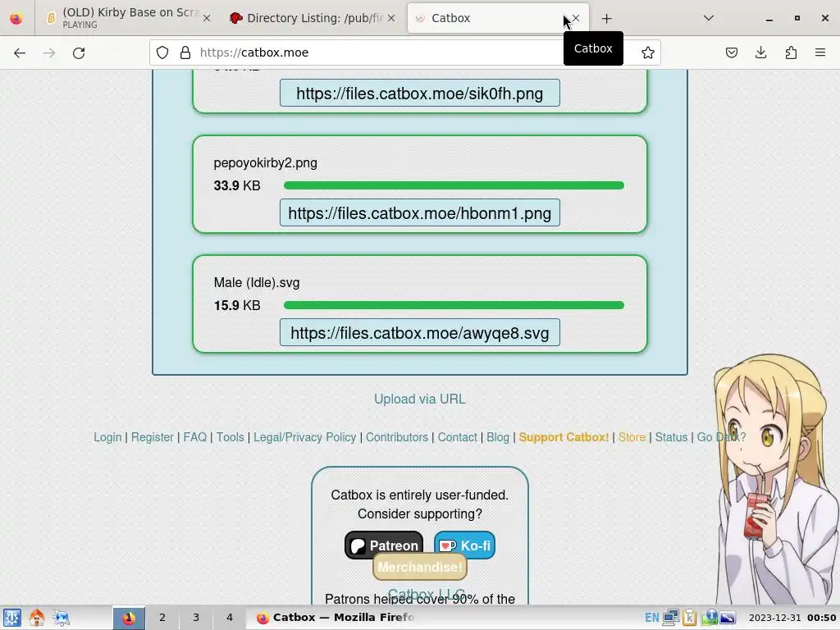Click the pepoyokirby2.png upload progress bar

click(x=454, y=185)
